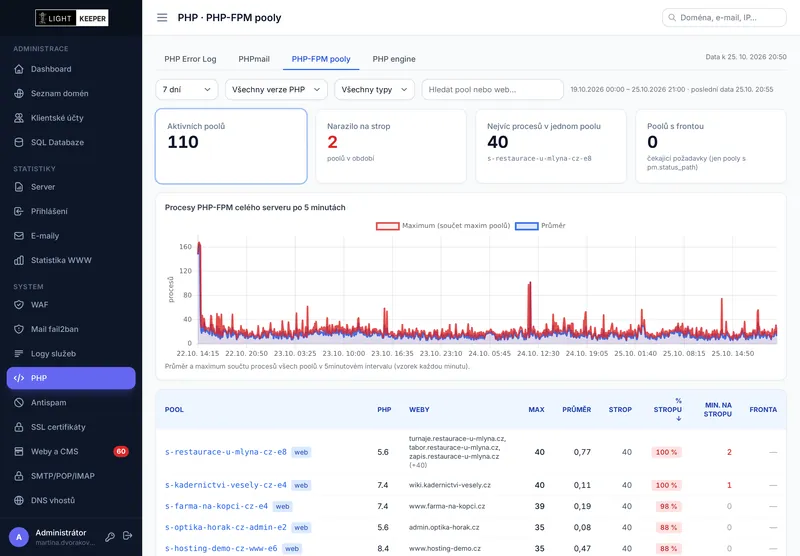Screen dimensions: 800x556
Task: Click the Antispam ban icon
Action: (x=19, y=402)
